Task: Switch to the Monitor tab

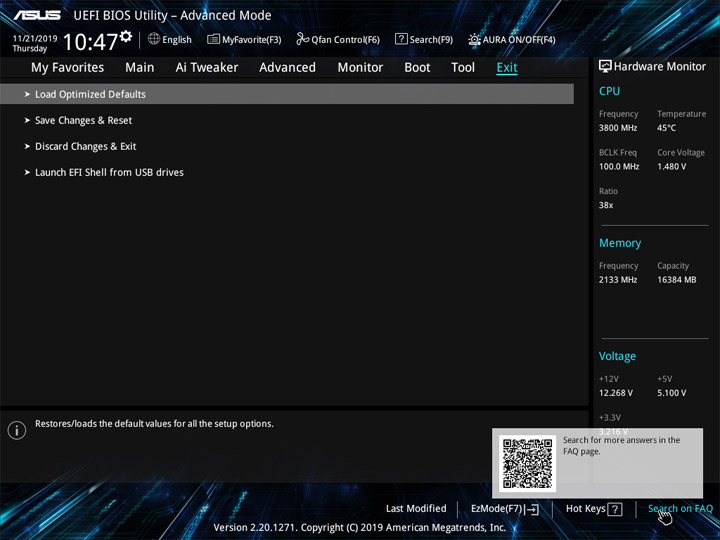Action: coord(360,68)
